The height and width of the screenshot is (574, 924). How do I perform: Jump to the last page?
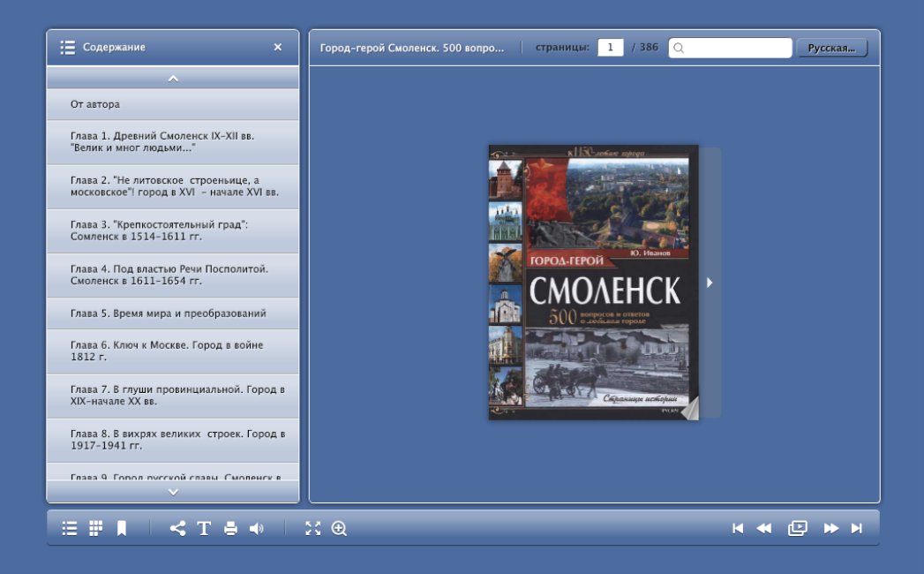(x=856, y=528)
